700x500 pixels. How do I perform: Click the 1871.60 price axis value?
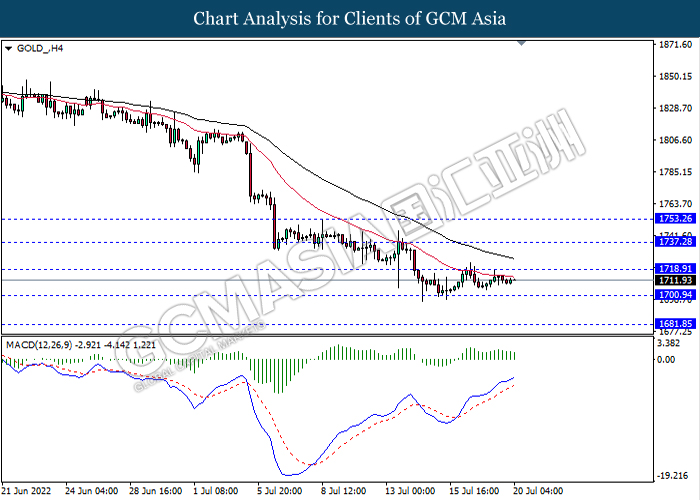(675, 45)
